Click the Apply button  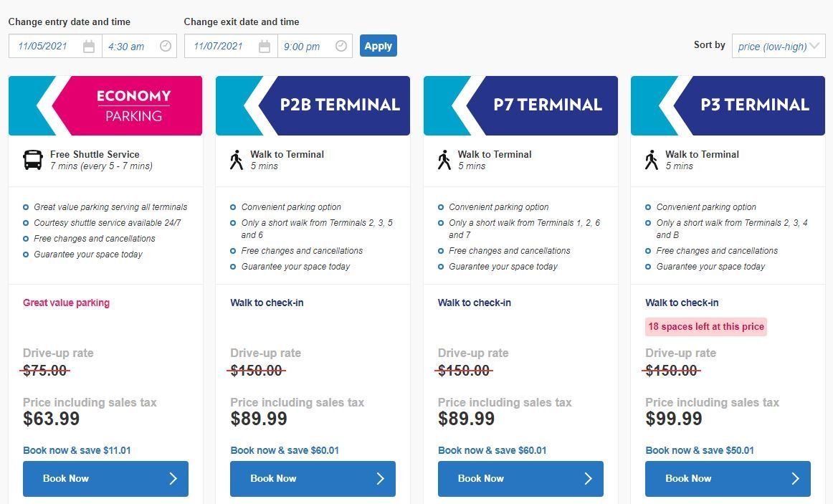pyautogui.click(x=378, y=45)
